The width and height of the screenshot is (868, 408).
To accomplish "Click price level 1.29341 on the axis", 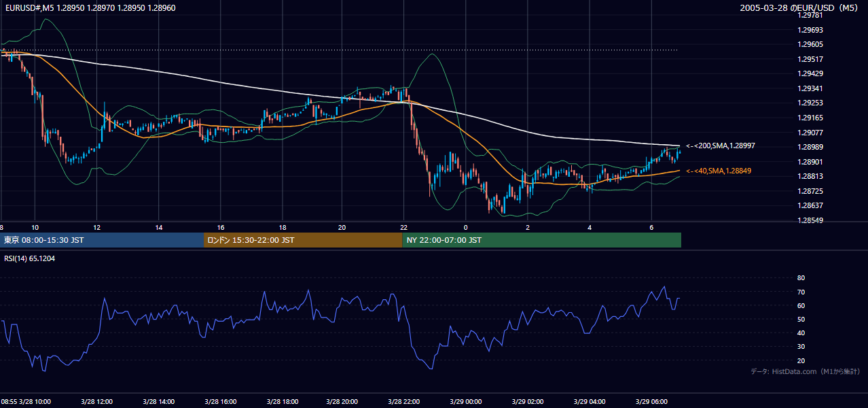I will 810,88.
